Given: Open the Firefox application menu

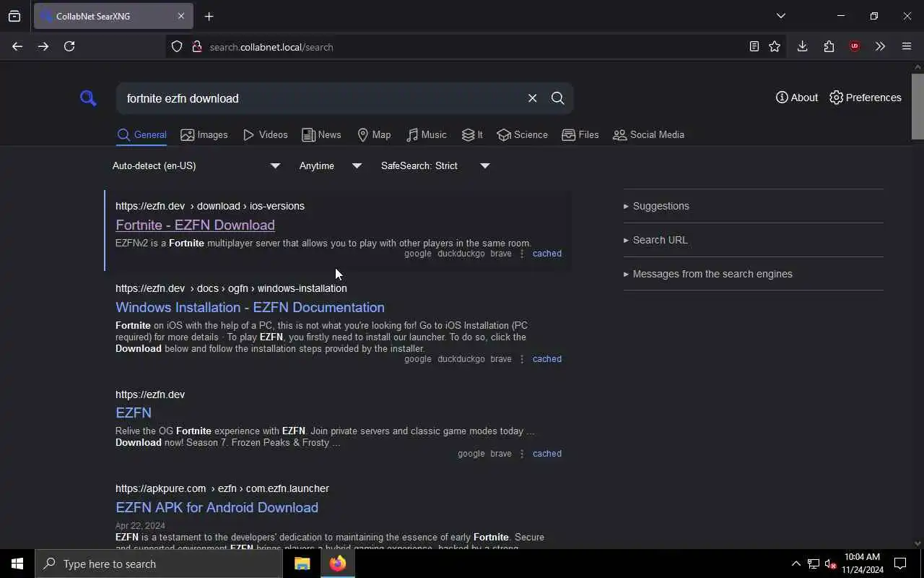Looking at the screenshot, I should [907, 46].
